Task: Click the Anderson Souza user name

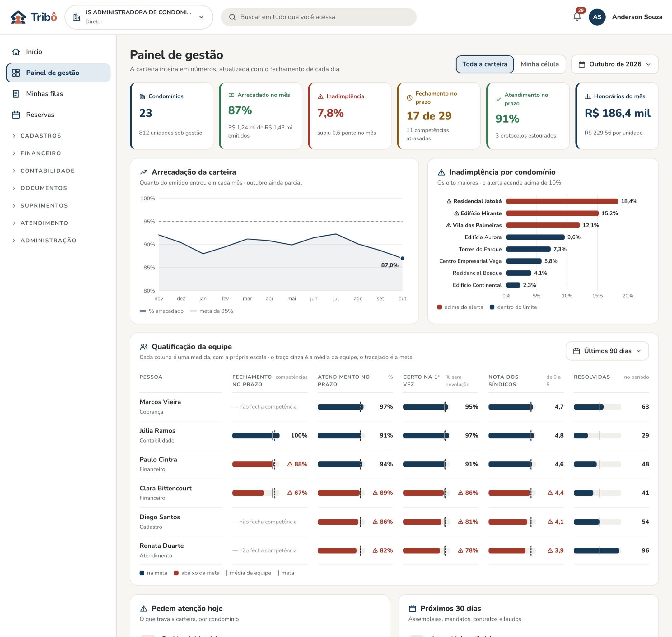Action: coord(637,17)
